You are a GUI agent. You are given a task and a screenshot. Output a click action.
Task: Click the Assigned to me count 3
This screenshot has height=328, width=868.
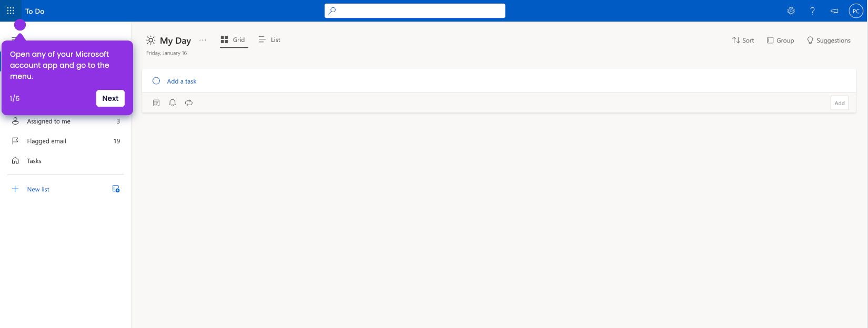pos(118,121)
